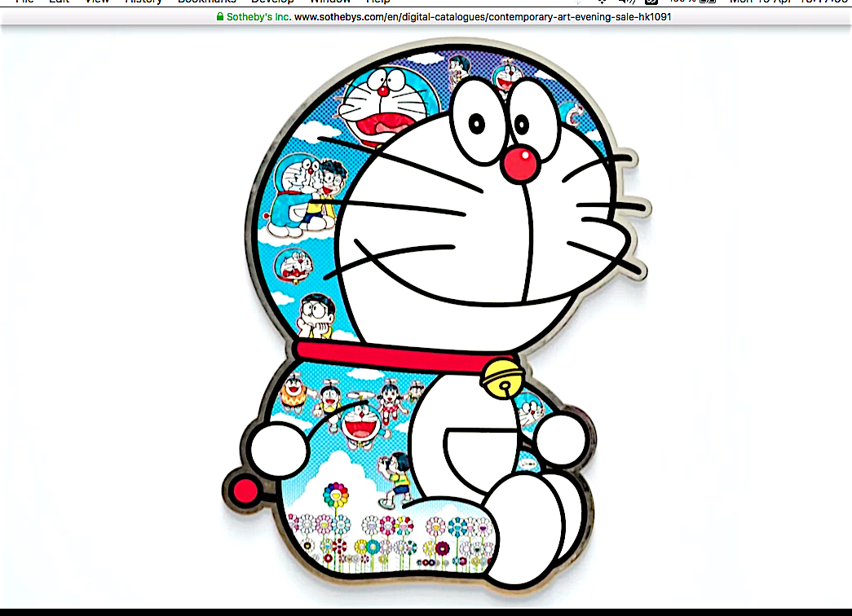Click the Doraemon artwork image
This screenshot has height=616, width=852.
tap(436, 319)
